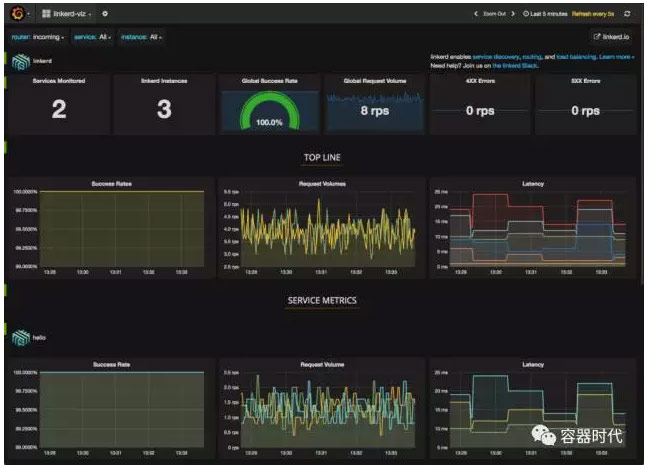Click the SERVICE METRICS section heading
650x469 pixels.
322,301
